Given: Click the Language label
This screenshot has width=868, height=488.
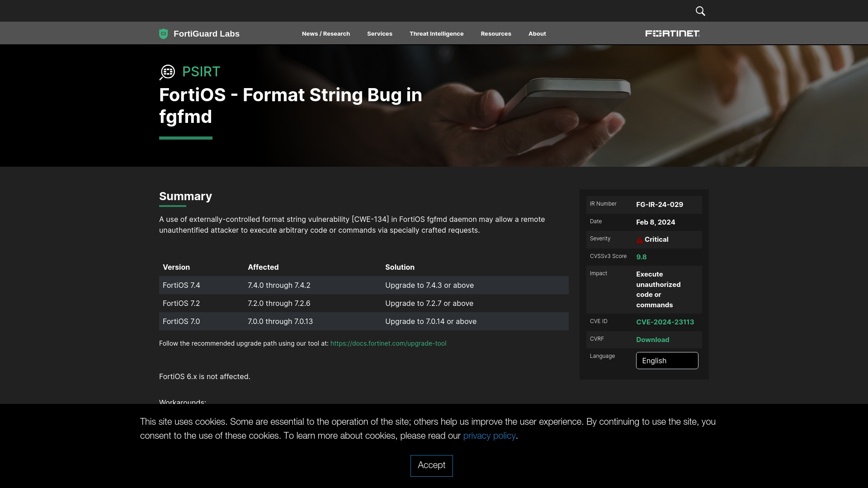Looking at the screenshot, I should coord(602,356).
